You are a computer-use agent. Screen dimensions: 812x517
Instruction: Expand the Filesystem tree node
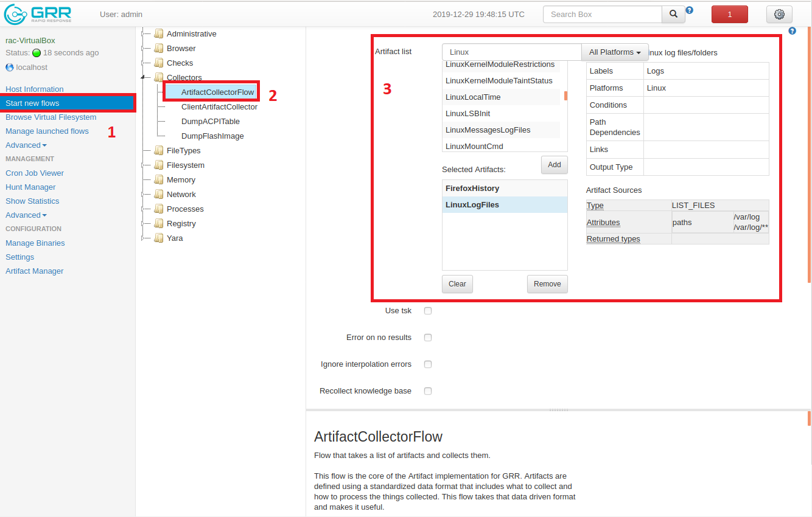pos(144,165)
